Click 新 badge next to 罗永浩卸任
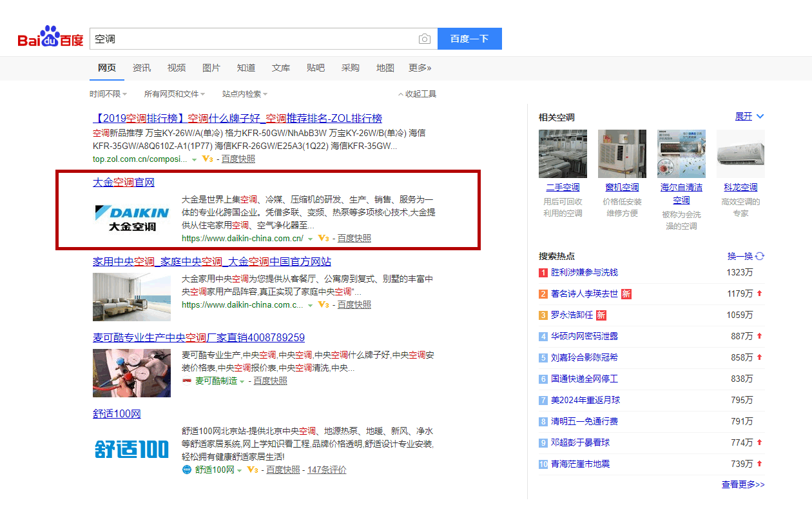 coord(601,315)
